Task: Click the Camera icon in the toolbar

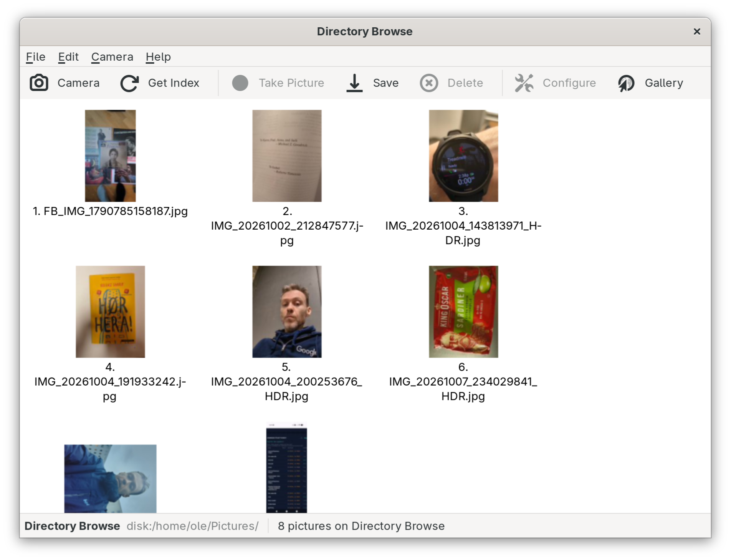Action: pyautogui.click(x=39, y=83)
